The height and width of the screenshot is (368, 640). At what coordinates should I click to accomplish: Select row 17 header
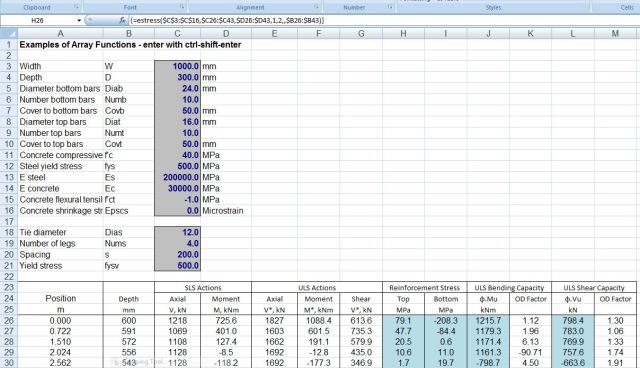pos(9,222)
